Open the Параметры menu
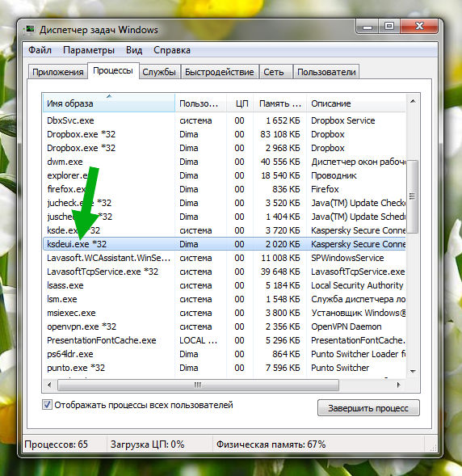Image resolution: width=462 pixels, height=476 pixels. tap(89, 50)
